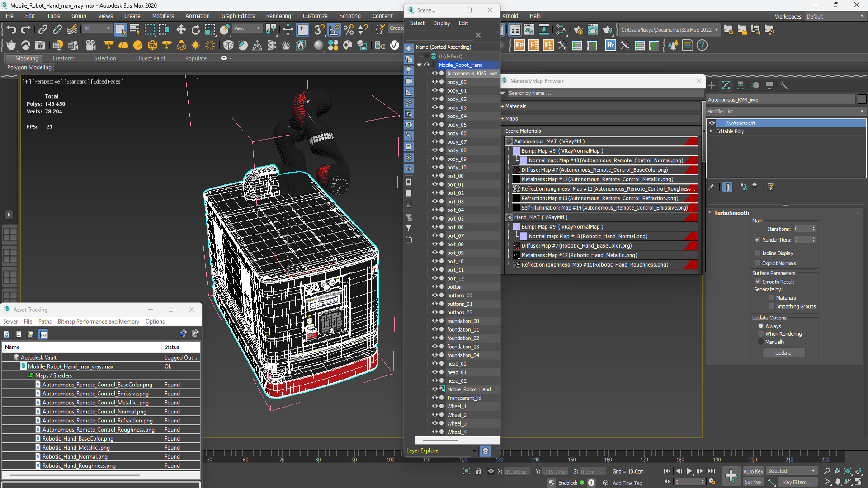
Task: Enable the Explicit Normals checkbox
Action: tap(758, 263)
